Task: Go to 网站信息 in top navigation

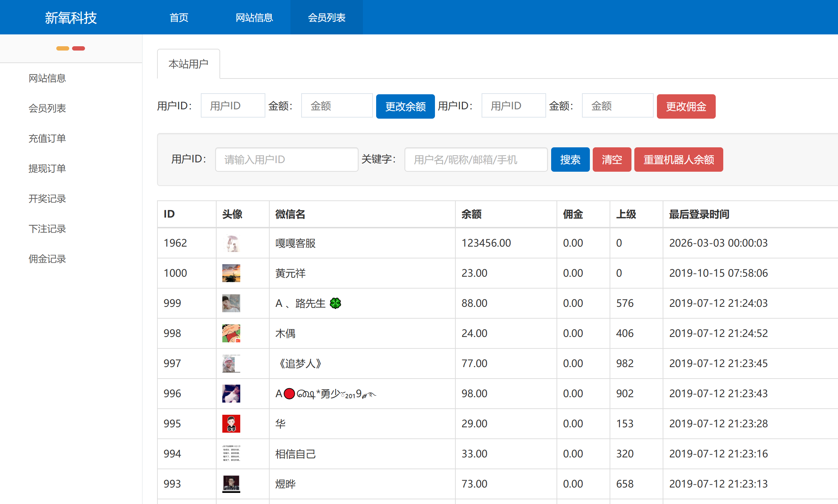Action: (x=254, y=17)
